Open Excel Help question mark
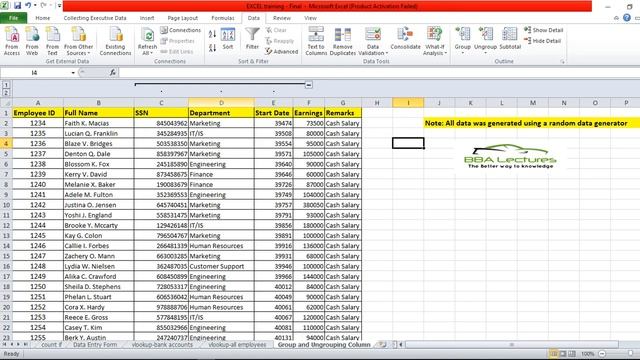This screenshot has height=360, width=640. click(x=627, y=18)
